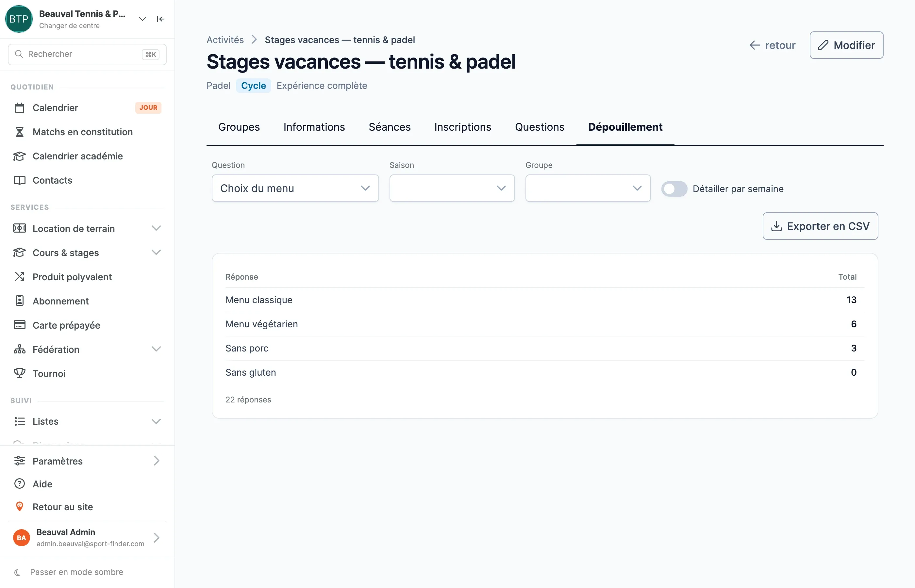Expand the Fédération submenu chevron

click(156, 349)
